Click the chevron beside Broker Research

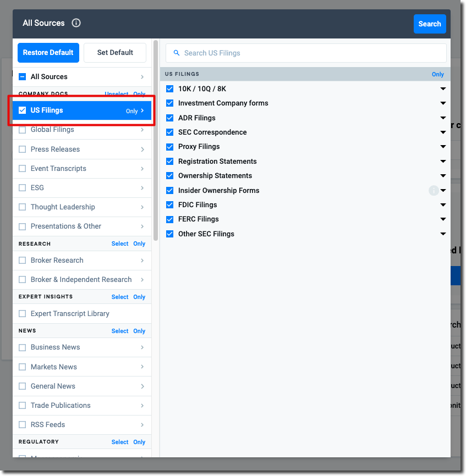pyautogui.click(x=142, y=261)
